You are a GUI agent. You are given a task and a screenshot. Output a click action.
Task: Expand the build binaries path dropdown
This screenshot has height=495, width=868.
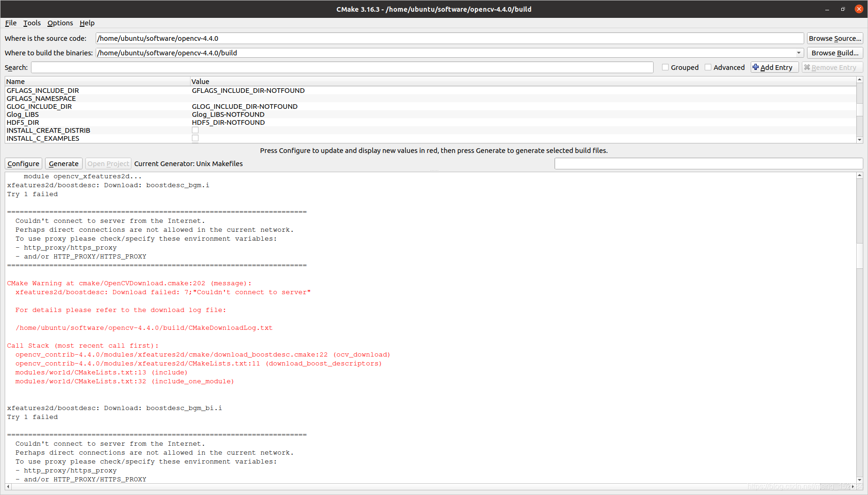[x=799, y=53]
